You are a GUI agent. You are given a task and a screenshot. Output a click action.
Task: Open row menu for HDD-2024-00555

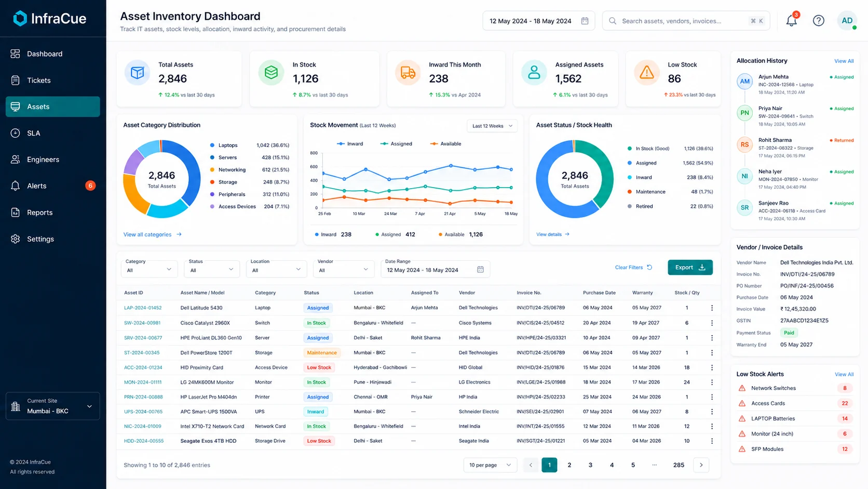pos(712,441)
